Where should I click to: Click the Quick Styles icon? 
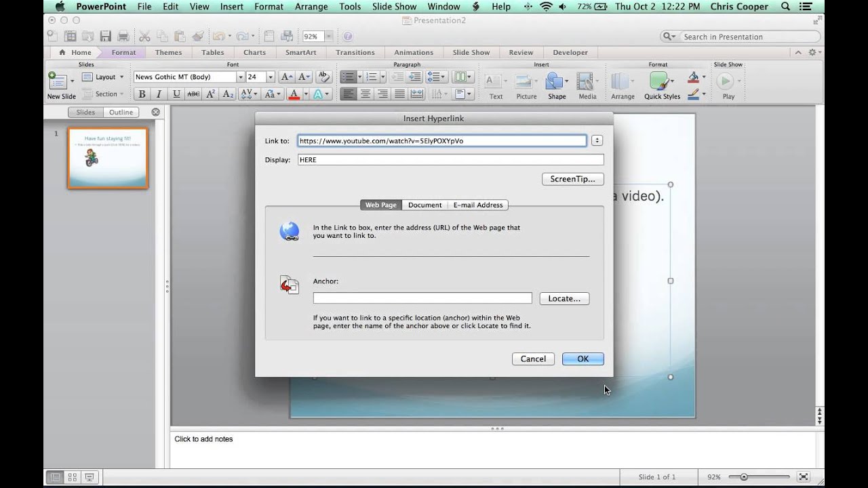point(659,81)
